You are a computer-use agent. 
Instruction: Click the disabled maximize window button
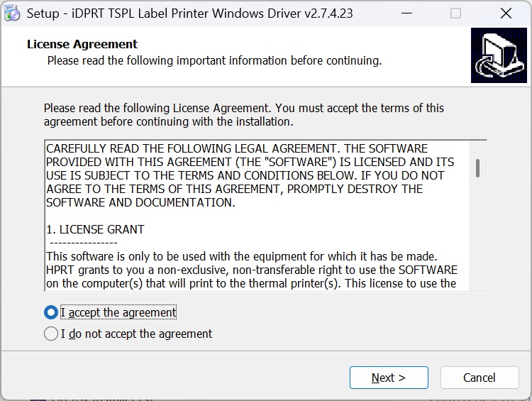tap(455, 13)
